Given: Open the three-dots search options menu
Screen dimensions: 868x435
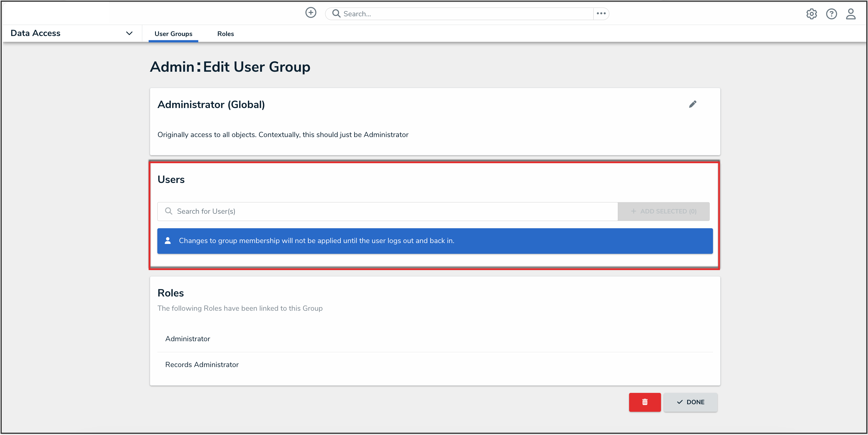Looking at the screenshot, I should click(601, 13).
